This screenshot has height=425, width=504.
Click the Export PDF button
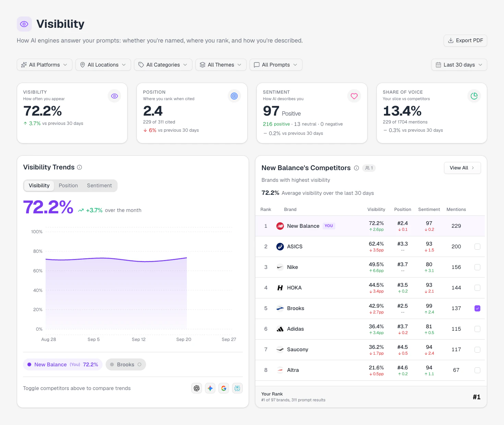click(465, 40)
